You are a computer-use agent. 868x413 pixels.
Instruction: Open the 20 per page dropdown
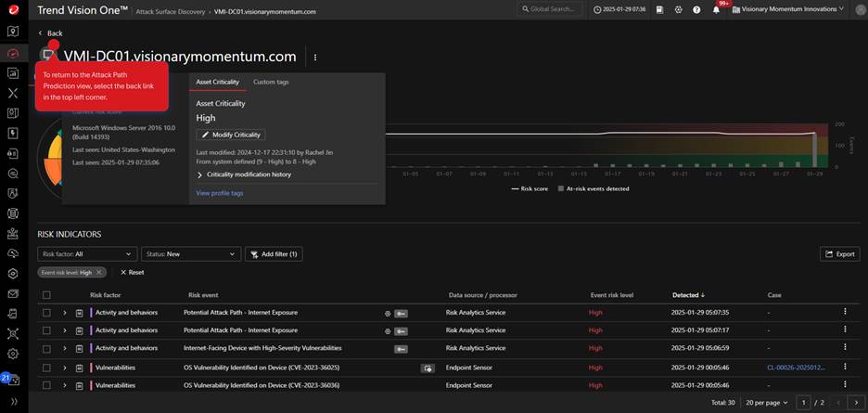(767, 403)
